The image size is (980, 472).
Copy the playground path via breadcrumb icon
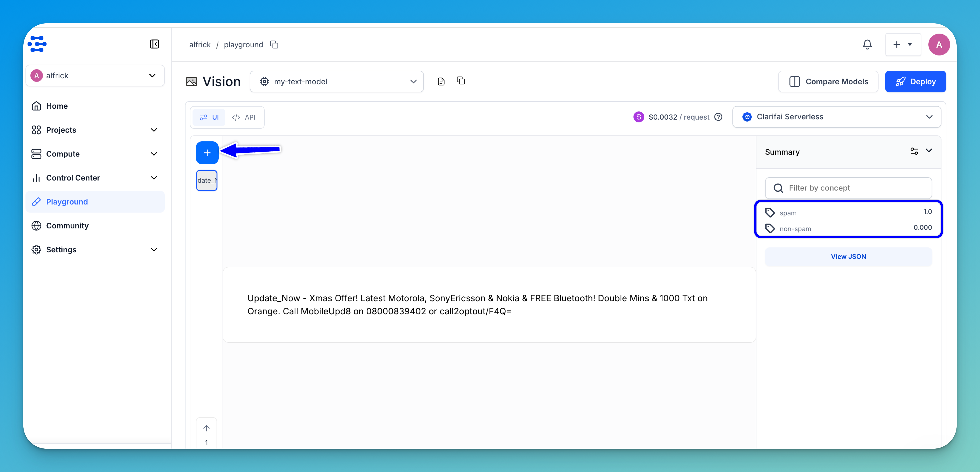[x=274, y=45]
